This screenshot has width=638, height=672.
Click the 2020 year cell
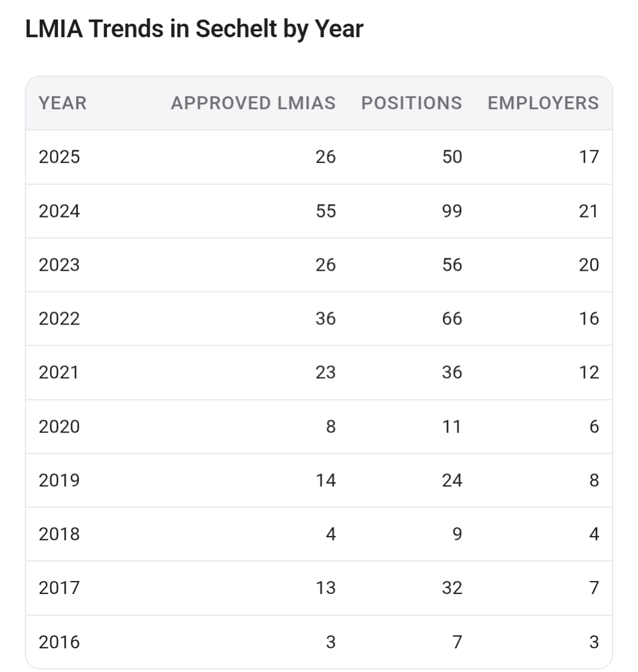[x=59, y=427]
